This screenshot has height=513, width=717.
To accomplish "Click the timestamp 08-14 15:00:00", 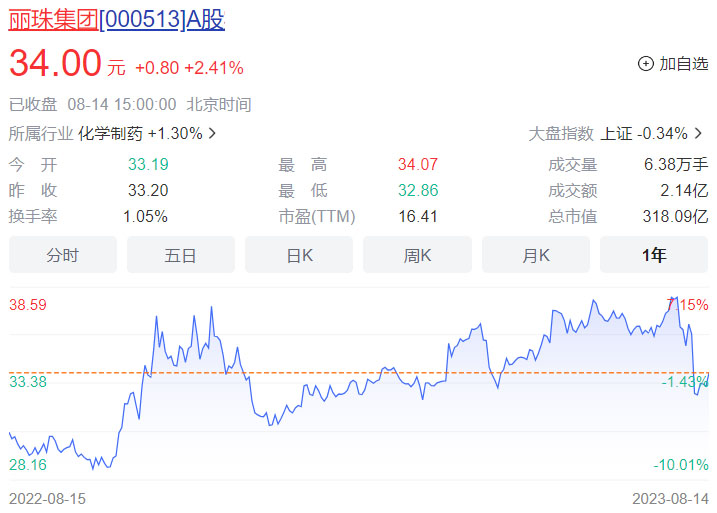I will (122, 105).
